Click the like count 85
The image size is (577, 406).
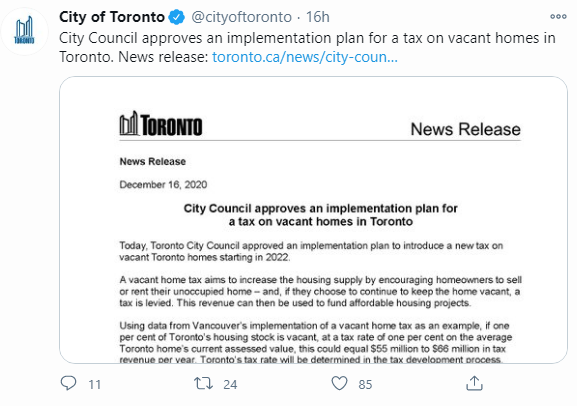[x=365, y=385]
